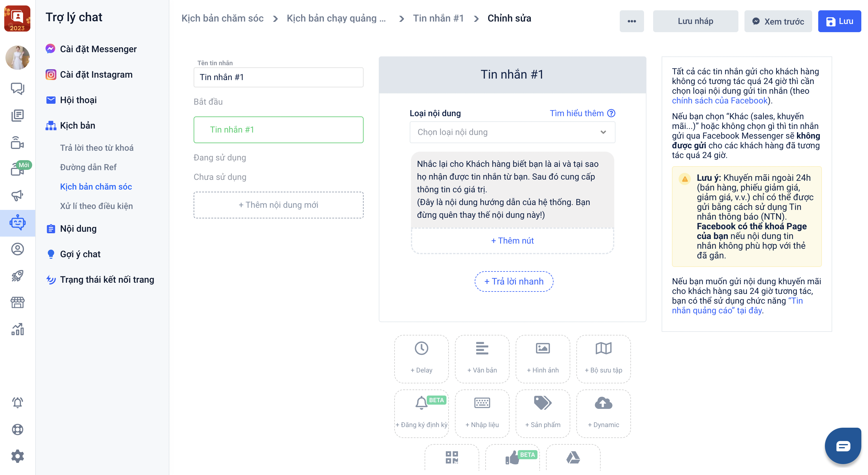
Task: Select Trả lời theo từ khoá submenu
Action: pos(97,147)
